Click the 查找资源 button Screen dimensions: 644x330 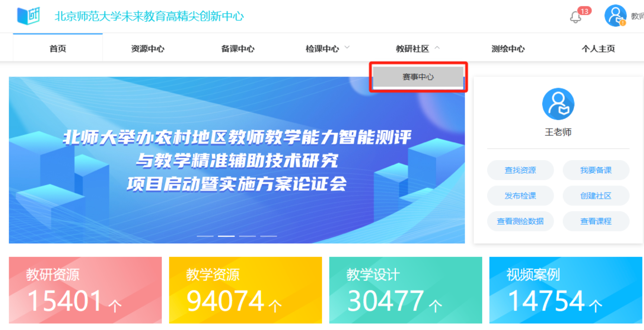pos(520,170)
